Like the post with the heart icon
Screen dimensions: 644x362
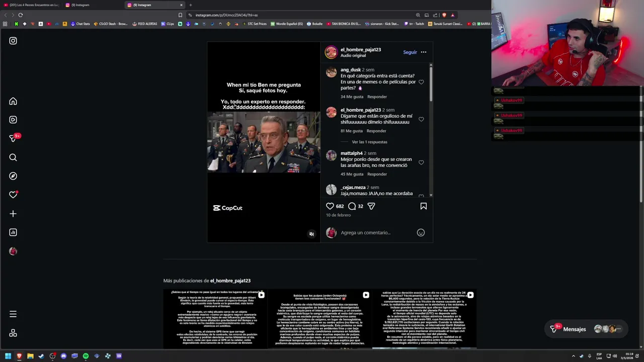coord(330,206)
